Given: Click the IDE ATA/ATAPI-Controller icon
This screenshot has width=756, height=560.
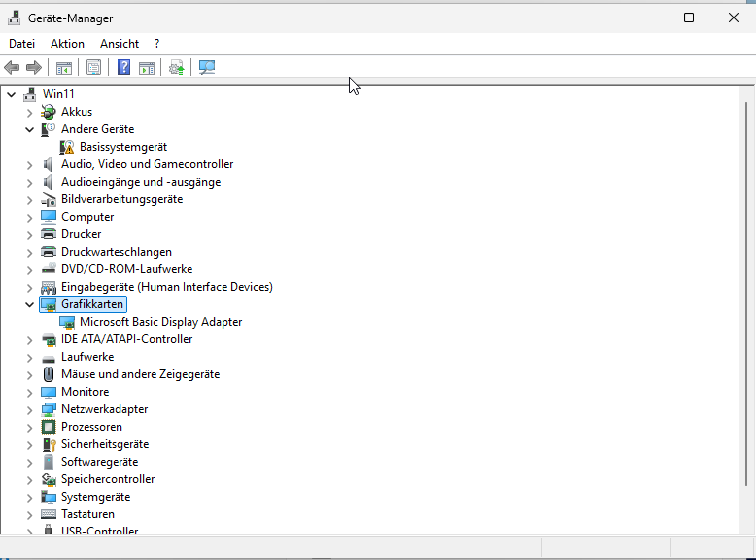Looking at the screenshot, I should point(49,339).
